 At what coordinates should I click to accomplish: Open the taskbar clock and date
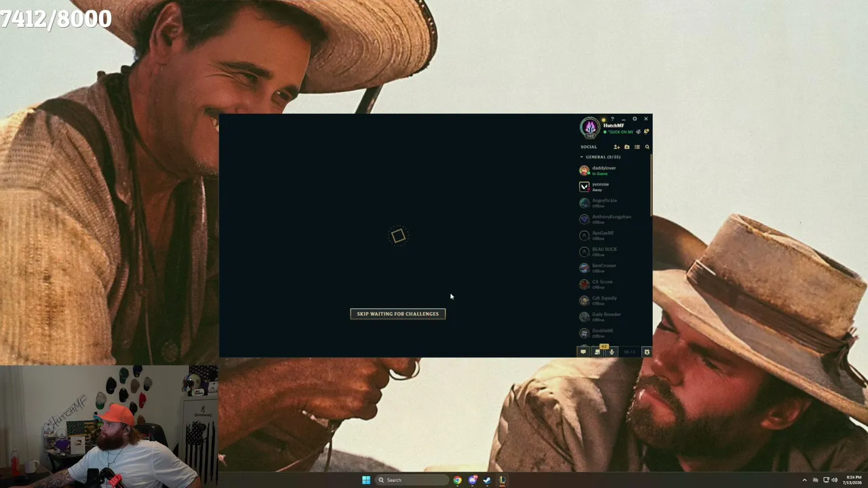pyautogui.click(x=854, y=480)
